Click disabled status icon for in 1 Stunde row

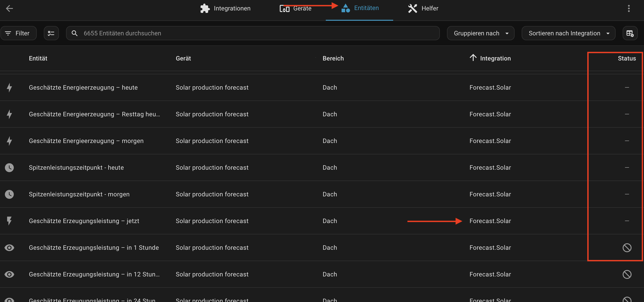627,248
